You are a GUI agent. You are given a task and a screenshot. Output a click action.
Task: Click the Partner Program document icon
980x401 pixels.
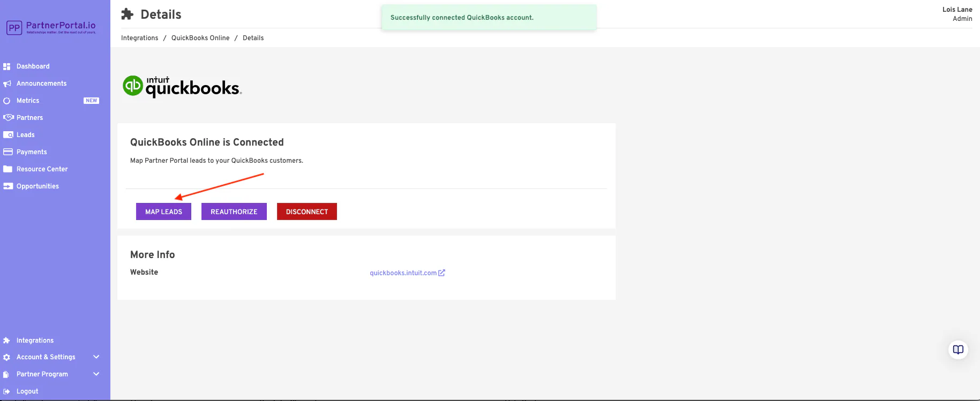[x=6, y=374]
